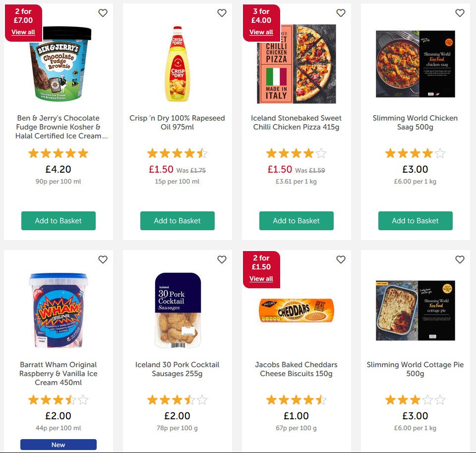Click the five-star rating on Ben & Jerry's

coord(59,153)
